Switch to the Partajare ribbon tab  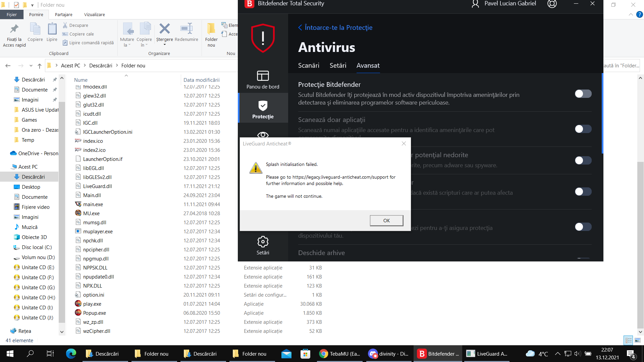[63, 15]
